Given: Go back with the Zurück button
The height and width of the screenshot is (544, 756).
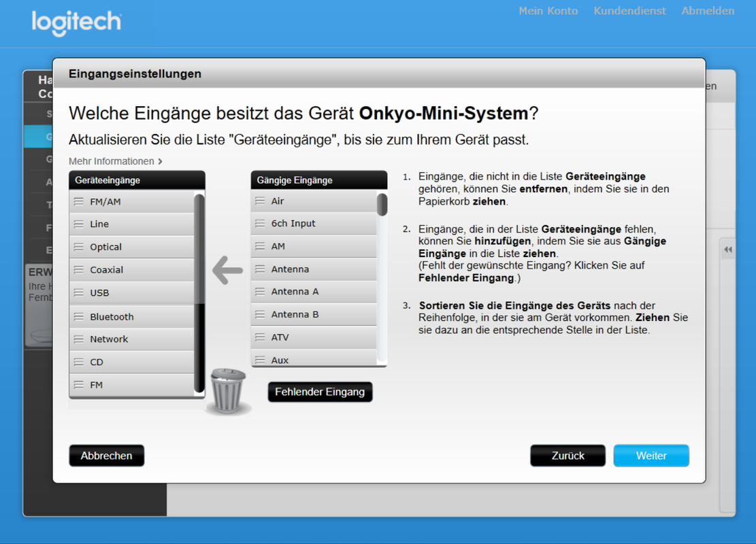Looking at the screenshot, I should [x=568, y=456].
